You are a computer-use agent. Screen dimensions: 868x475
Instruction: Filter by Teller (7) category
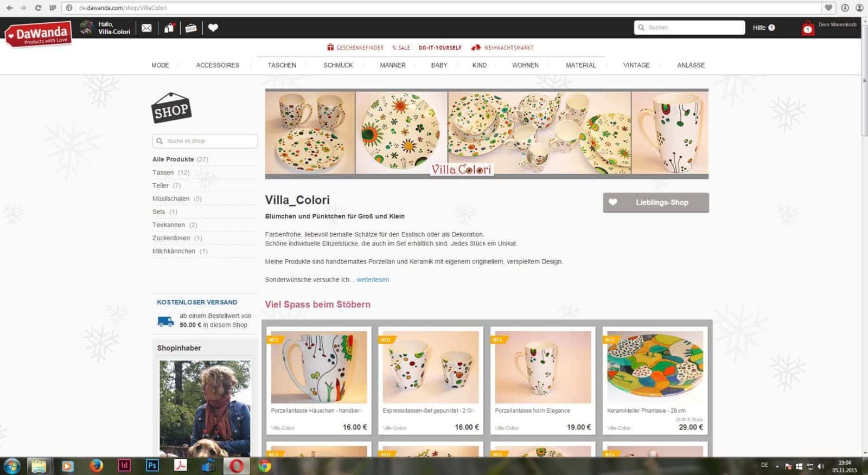tap(167, 185)
